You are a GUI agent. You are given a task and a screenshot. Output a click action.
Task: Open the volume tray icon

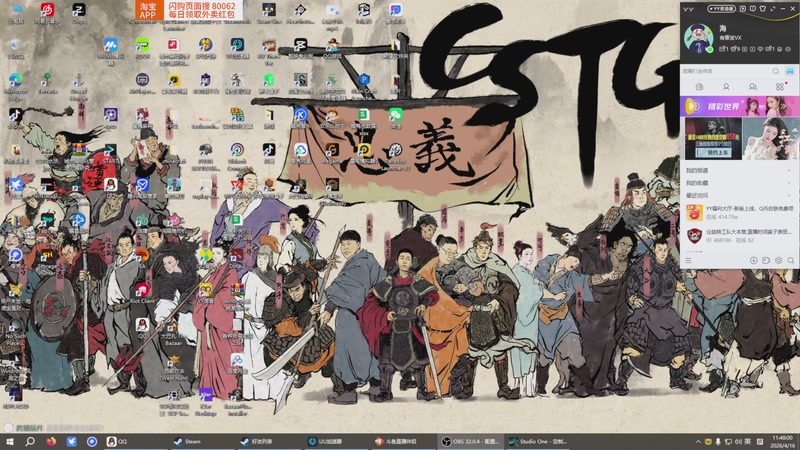point(738,441)
